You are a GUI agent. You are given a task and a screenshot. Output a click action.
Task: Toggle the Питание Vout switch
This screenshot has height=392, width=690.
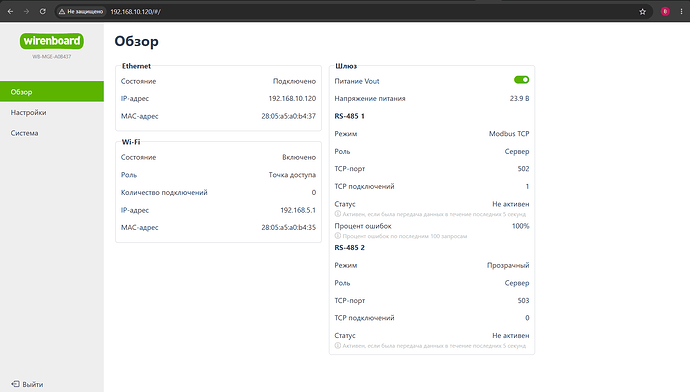point(521,80)
